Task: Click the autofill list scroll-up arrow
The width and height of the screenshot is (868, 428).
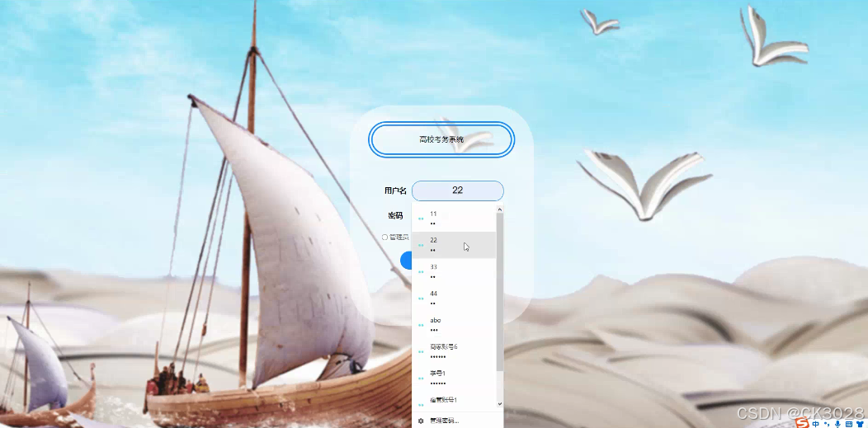Action: [x=500, y=209]
